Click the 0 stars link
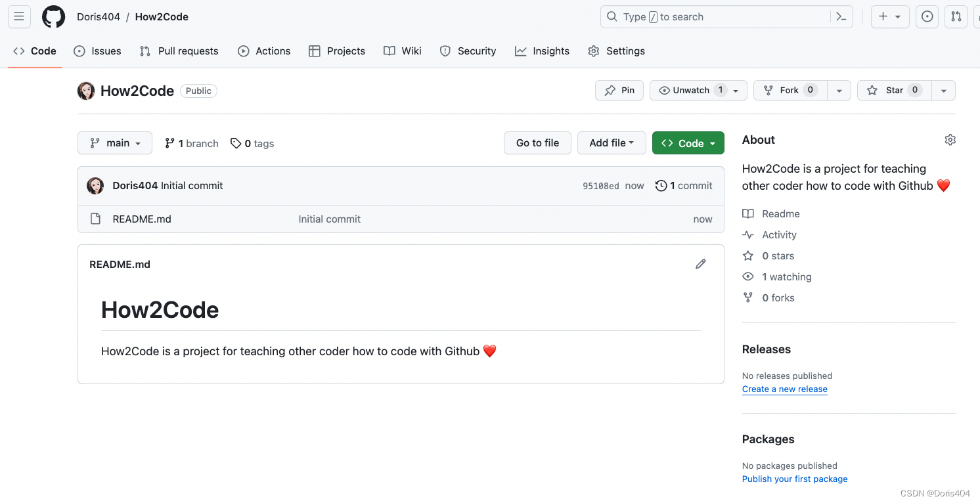Image resolution: width=980 pixels, height=503 pixels. (x=768, y=256)
